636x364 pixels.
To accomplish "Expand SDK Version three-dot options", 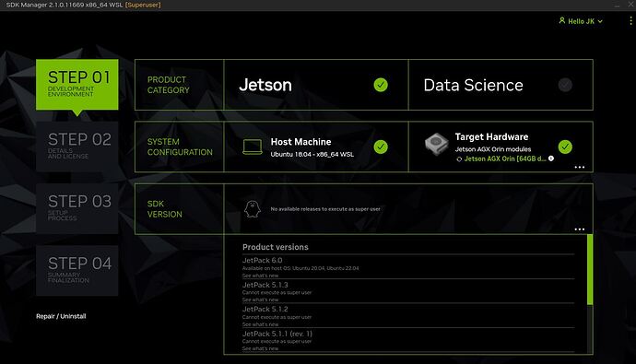I will (x=579, y=229).
